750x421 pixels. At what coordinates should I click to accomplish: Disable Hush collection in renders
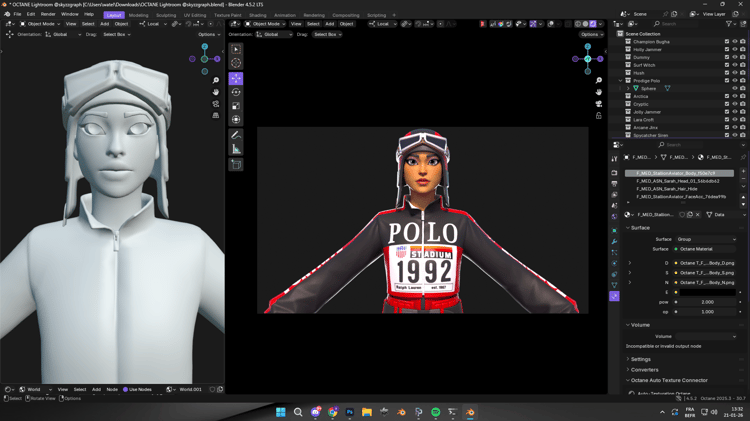743,73
